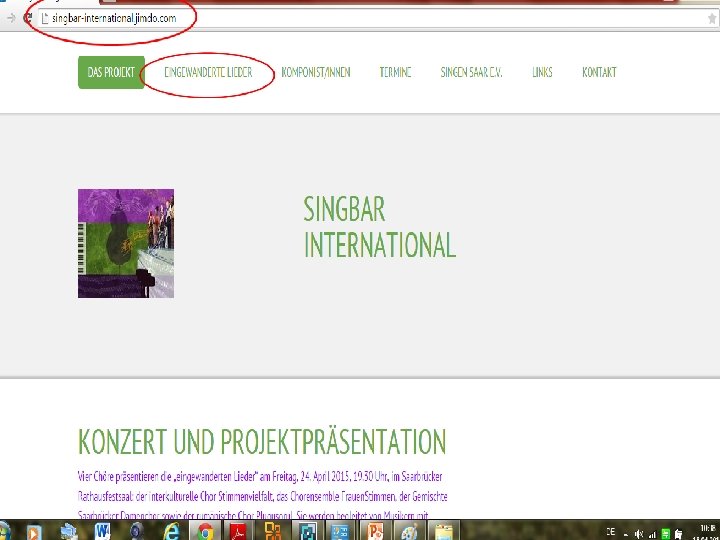Click the Singbar International logo image
This screenshot has width=720, height=540.
pos(126,243)
